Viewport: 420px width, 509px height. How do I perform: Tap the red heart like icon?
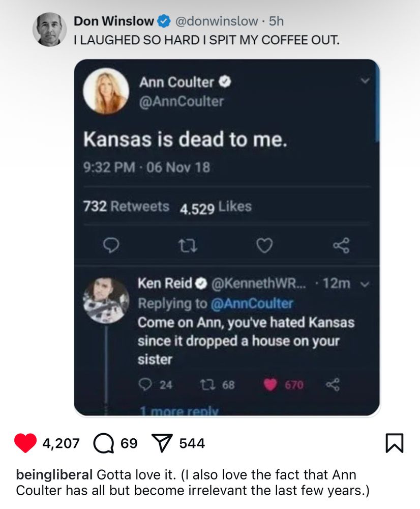click(x=25, y=443)
